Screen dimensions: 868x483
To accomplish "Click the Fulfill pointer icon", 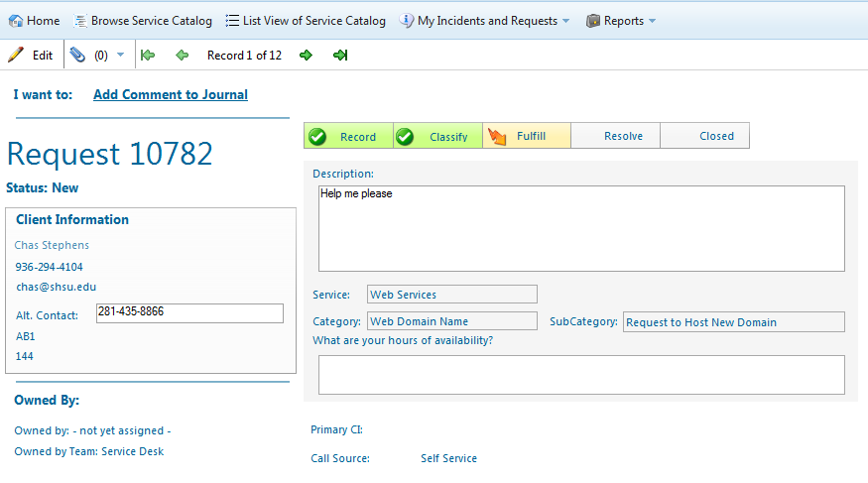I will (x=497, y=136).
